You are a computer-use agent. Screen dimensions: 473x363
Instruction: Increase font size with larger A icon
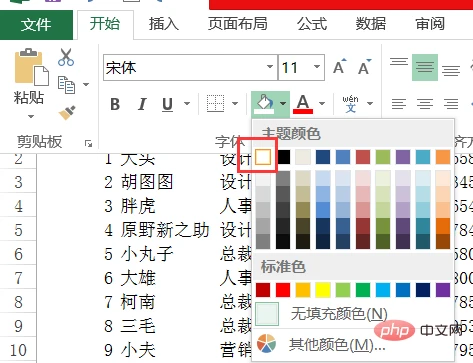[x=340, y=67]
